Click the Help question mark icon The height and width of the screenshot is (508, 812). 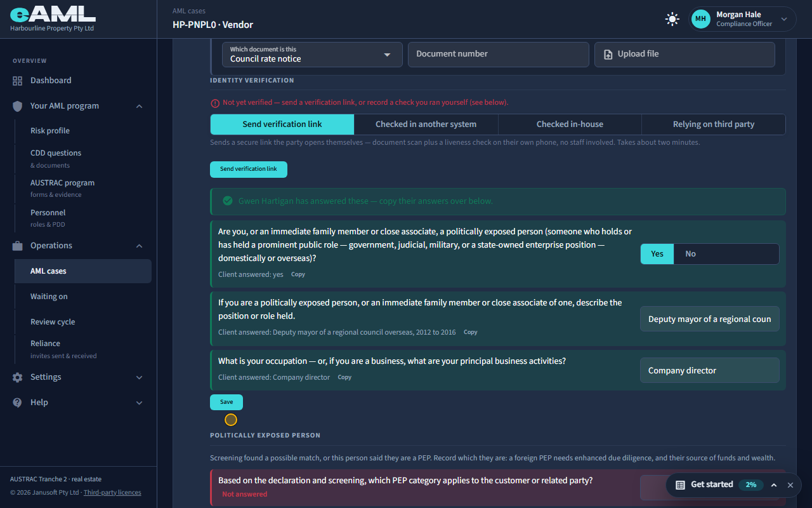[17, 403]
